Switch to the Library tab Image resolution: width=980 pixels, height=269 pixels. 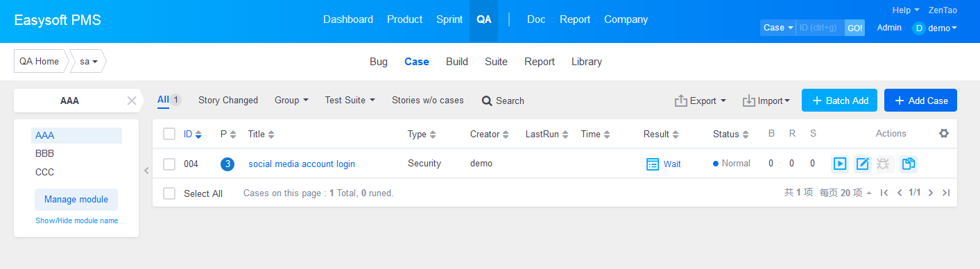[x=587, y=62]
